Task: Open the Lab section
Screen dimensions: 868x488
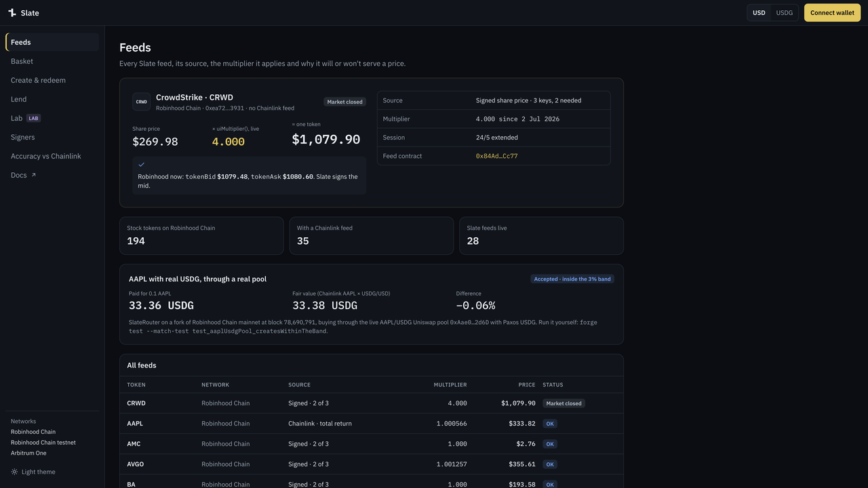Action: point(52,118)
